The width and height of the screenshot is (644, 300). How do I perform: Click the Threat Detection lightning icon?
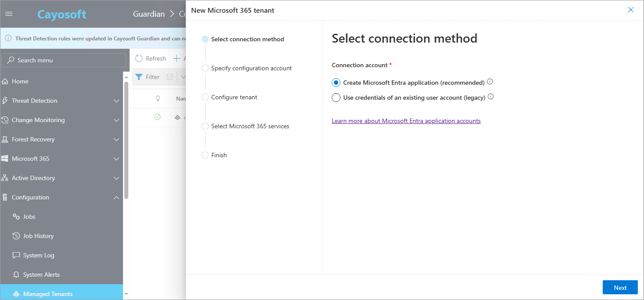[5, 101]
